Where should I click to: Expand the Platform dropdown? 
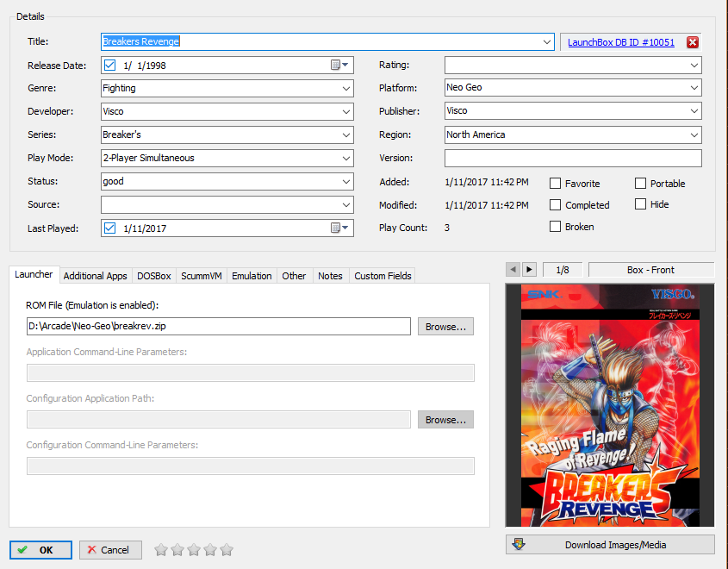tap(694, 87)
